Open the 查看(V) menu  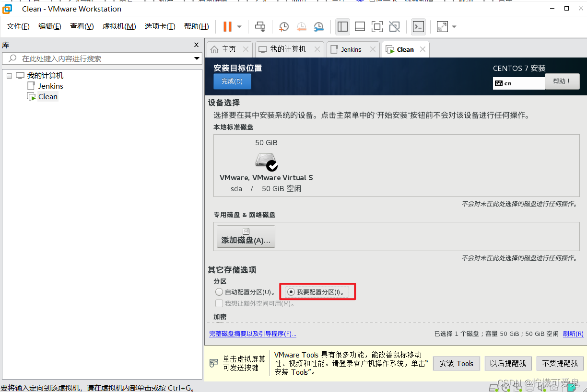[x=82, y=26]
